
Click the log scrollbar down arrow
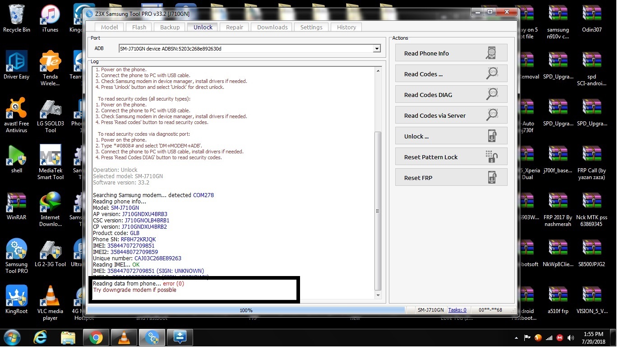click(x=378, y=295)
